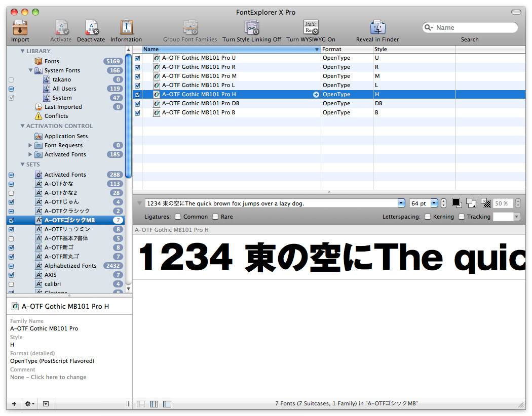Uncheck activation box for Gothic MB101 Pro U
532x416 pixels.
(x=137, y=58)
